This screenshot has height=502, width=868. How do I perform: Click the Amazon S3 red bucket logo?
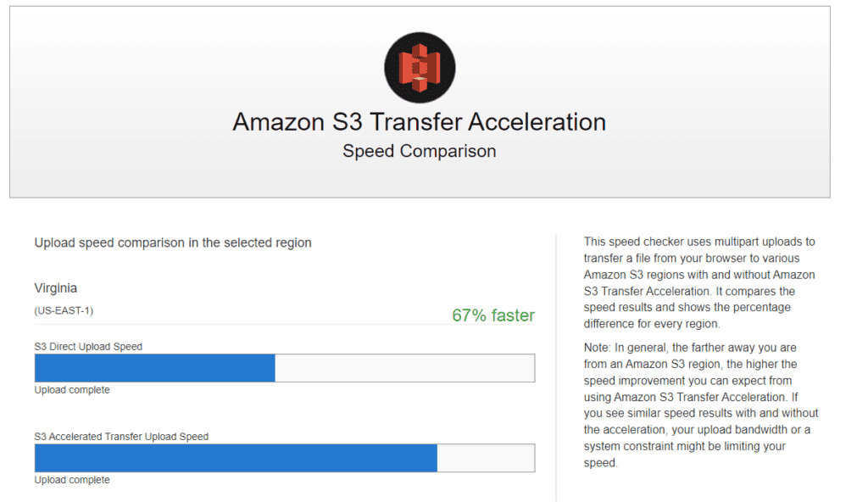coord(420,68)
